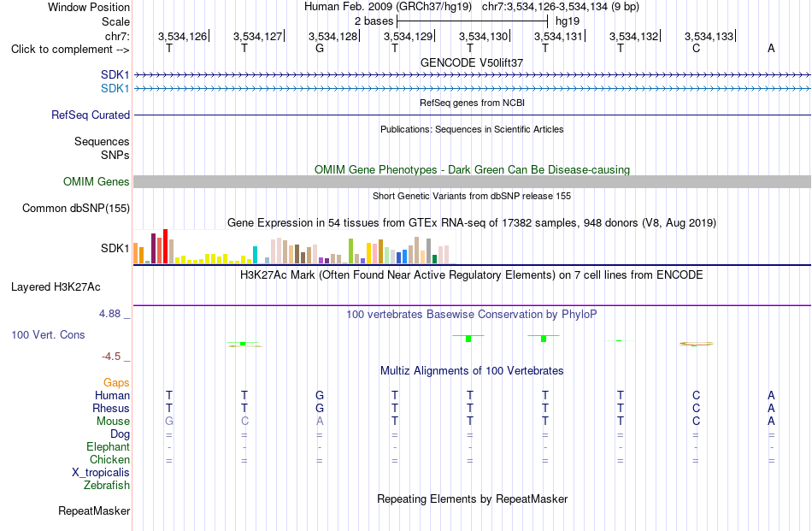Click the RepeatMasker track label

point(94,510)
